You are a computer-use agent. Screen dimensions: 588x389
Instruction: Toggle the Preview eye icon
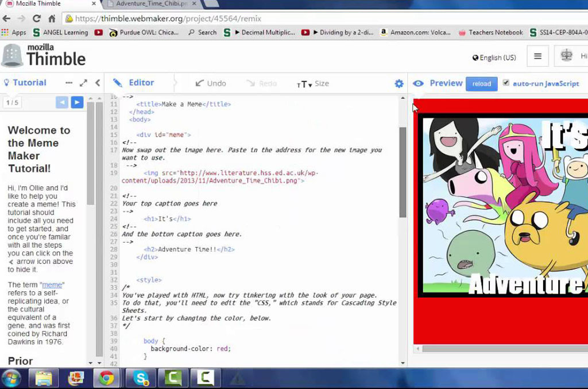(x=418, y=83)
